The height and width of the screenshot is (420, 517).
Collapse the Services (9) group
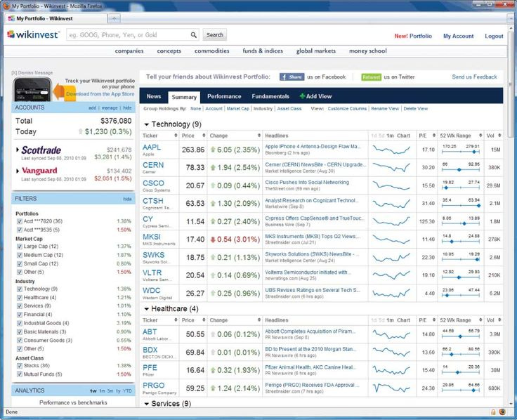(147, 404)
